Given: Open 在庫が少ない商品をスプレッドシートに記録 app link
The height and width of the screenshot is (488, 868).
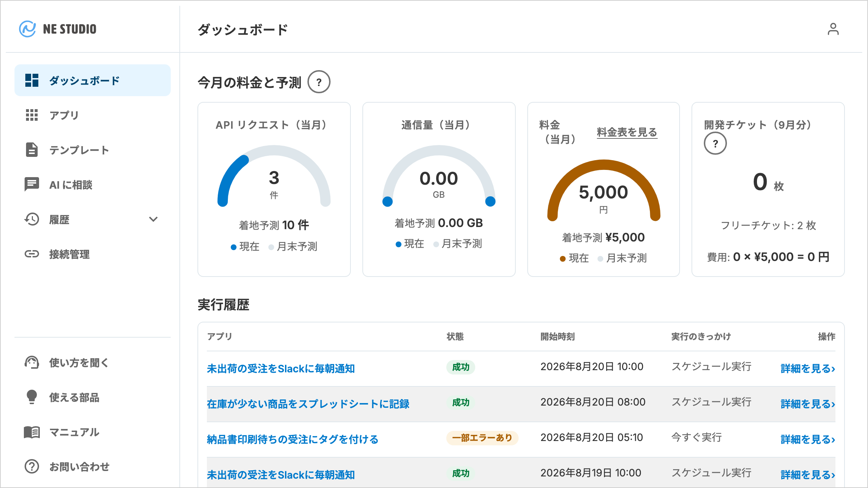Looking at the screenshot, I should [x=308, y=404].
